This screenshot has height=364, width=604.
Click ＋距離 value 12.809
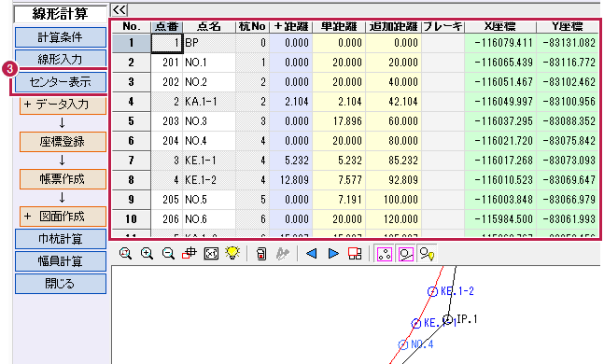(291, 180)
